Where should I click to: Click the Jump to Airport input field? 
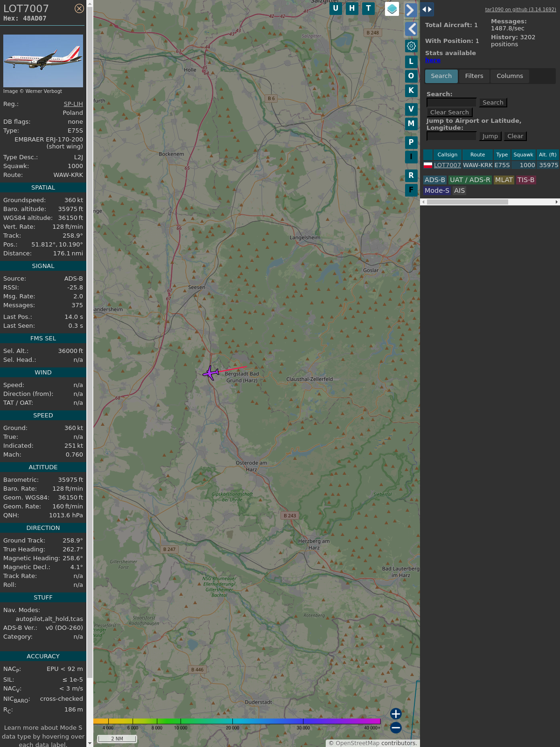tap(451, 136)
